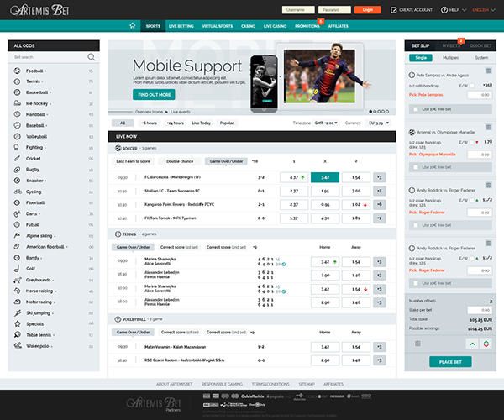Viewport: 504px width, 420px height.
Task: Click the Stake per bet field
Action: pyautogui.click(x=480, y=310)
